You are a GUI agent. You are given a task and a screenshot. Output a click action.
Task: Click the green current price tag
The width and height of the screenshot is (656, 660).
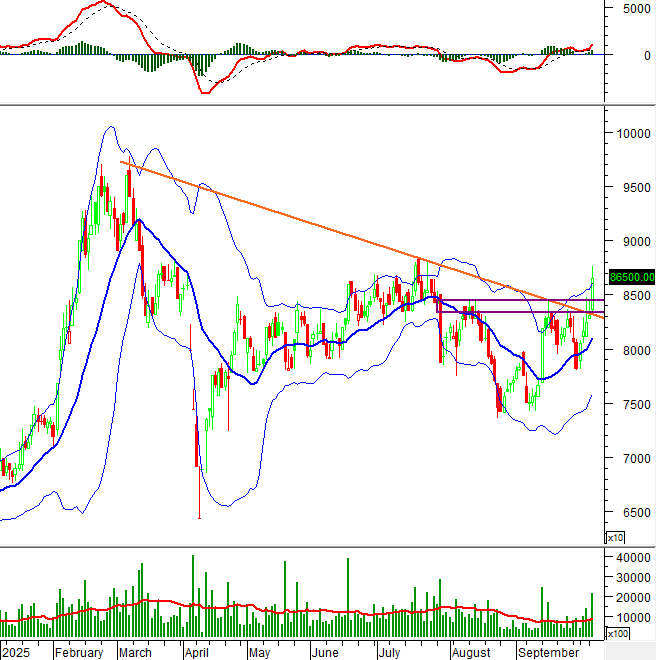(631, 277)
